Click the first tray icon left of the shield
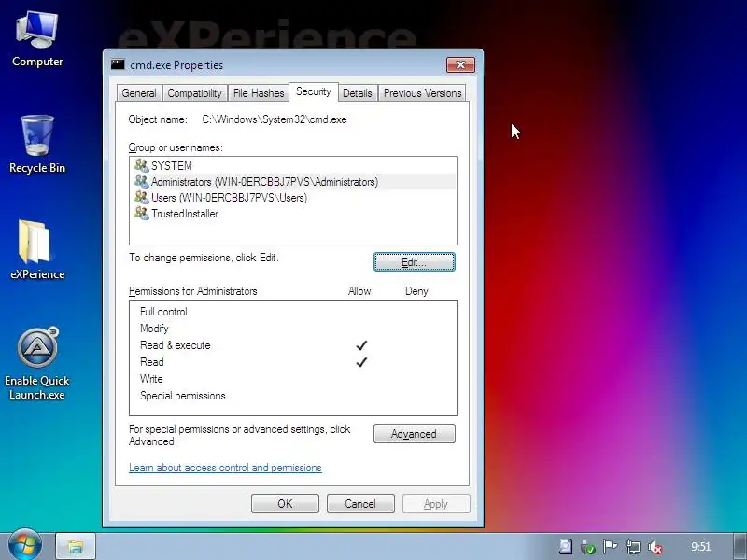747x560 pixels. (x=566, y=547)
